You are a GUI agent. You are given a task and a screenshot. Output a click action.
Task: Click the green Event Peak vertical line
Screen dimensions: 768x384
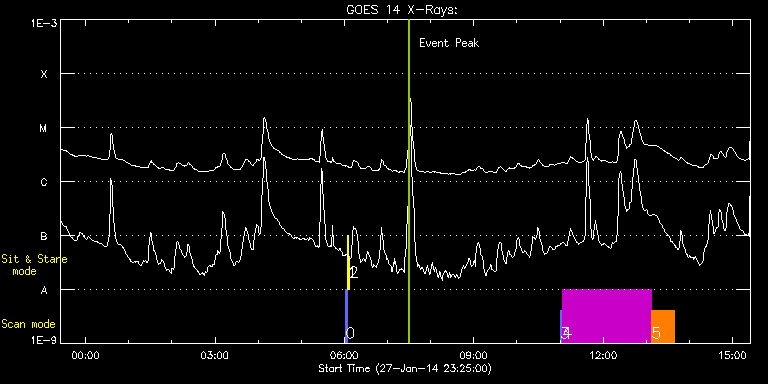coord(408,181)
